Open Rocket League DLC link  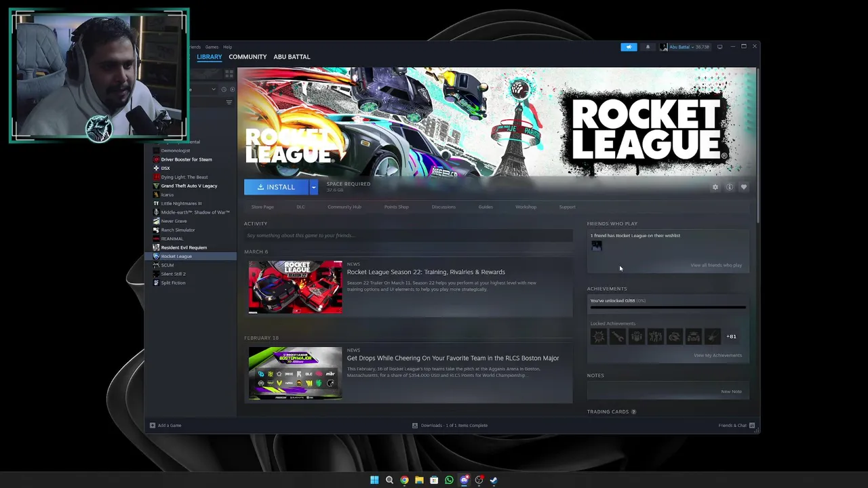(x=300, y=207)
